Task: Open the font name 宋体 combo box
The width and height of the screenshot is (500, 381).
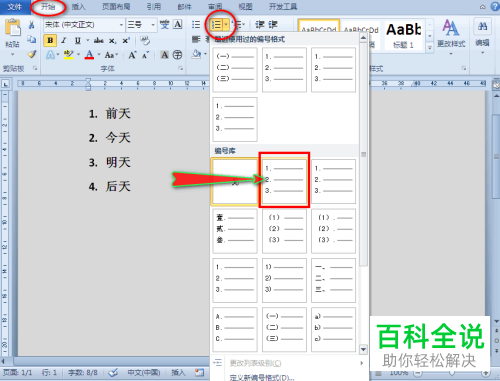Action: pos(84,25)
